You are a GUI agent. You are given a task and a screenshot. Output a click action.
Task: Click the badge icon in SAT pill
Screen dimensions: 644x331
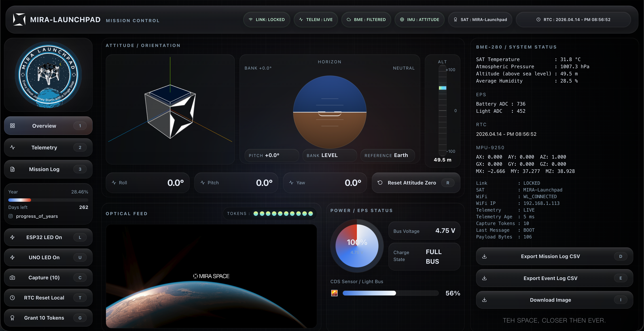455,19
